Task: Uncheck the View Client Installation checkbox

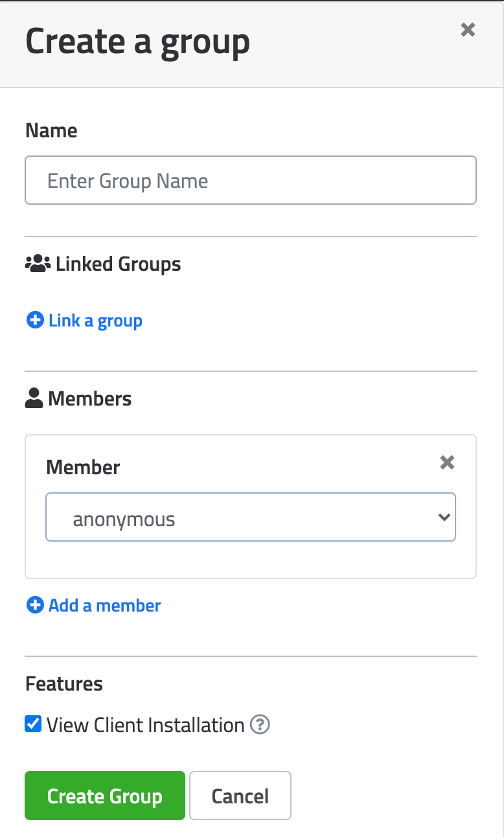Action: click(33, 724)
